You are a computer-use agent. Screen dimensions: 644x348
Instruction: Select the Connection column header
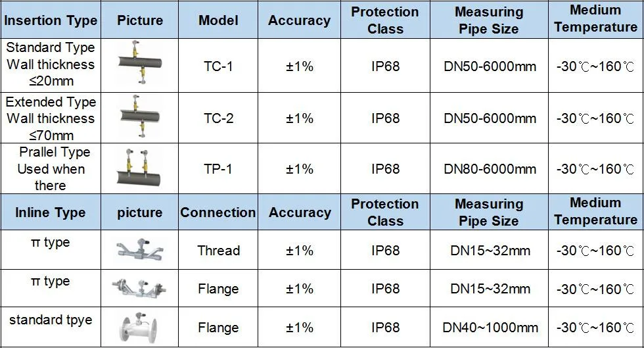point(218,212)
